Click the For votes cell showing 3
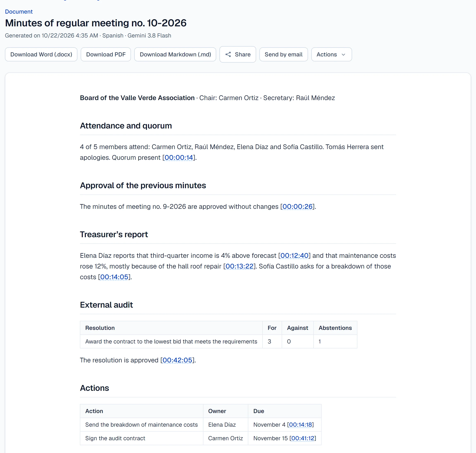 272,341
